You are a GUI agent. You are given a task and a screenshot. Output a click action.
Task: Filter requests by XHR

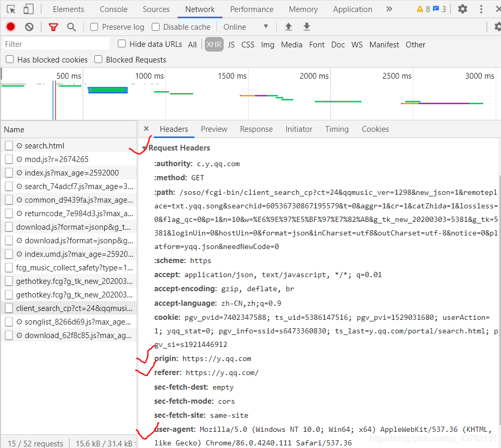coord(214,44)
